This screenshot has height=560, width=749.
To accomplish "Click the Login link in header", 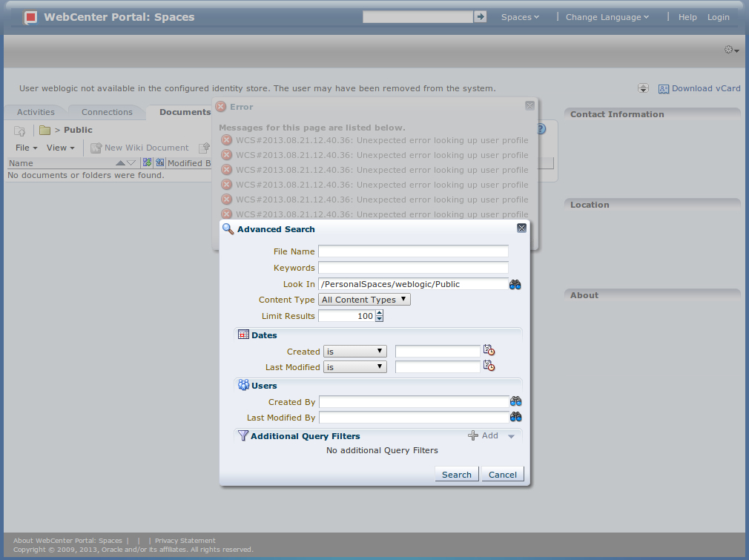I will click(x=718, y=17).
